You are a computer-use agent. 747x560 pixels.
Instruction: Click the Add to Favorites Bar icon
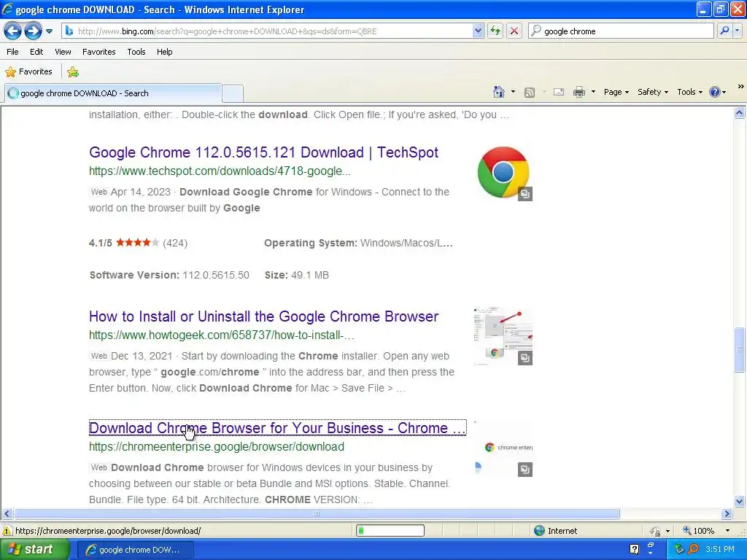tap(73, 72)
